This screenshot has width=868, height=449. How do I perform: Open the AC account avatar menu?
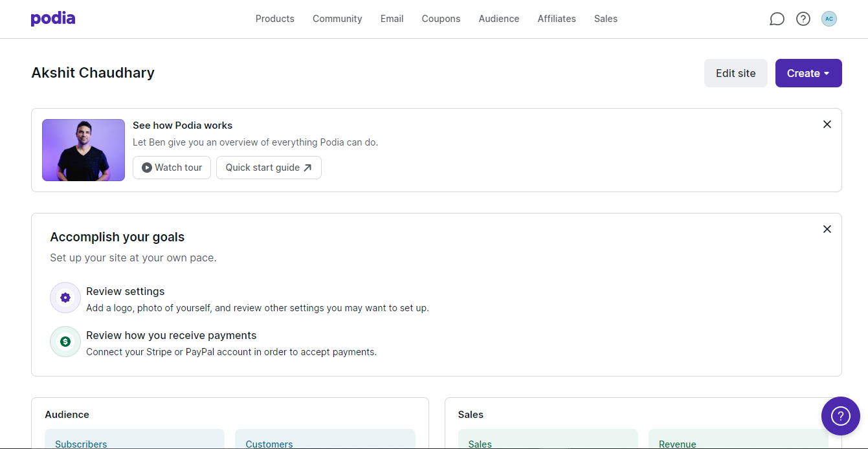tap(829, 19)
